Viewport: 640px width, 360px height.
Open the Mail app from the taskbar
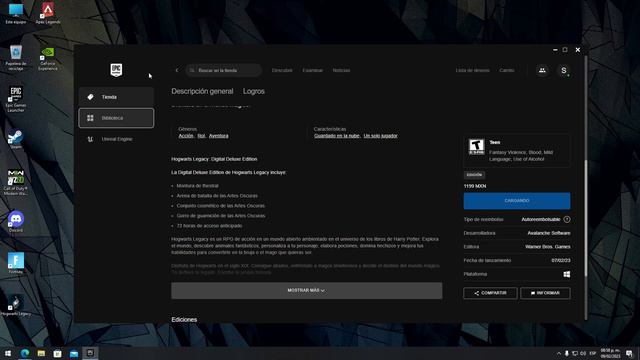(x=74, y=353)
